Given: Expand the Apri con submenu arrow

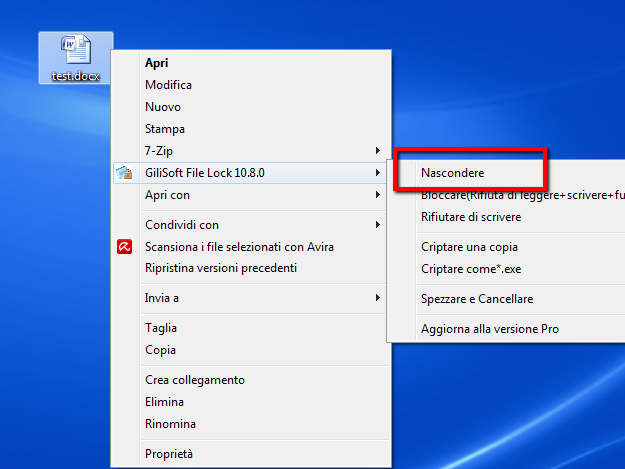Looking at the screenshot, I should pos(377,195).
